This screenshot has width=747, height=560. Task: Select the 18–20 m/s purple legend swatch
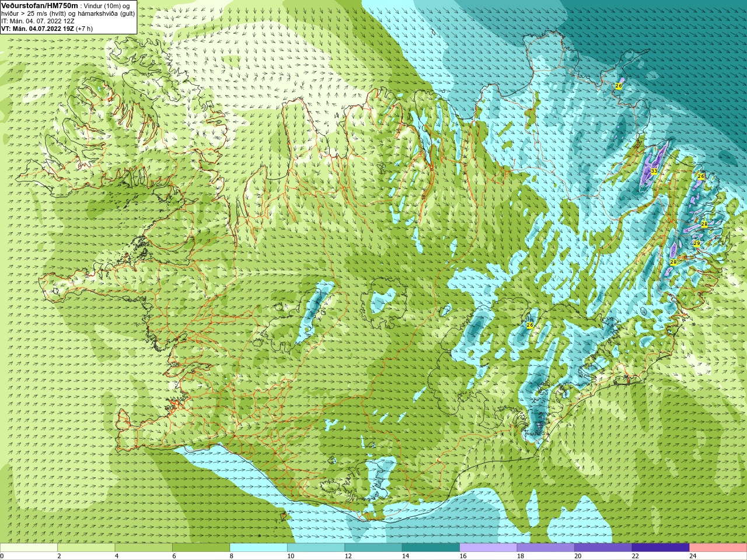[x=546, y=548]
